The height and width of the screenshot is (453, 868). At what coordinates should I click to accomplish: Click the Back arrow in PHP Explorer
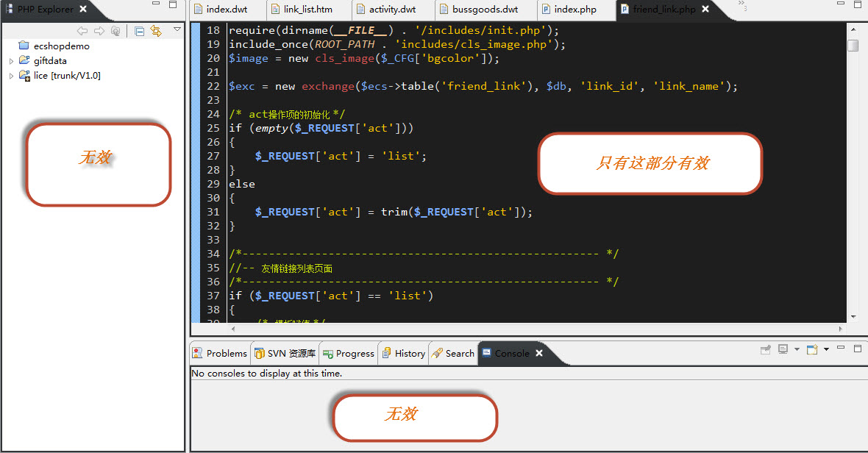(82, 31)
